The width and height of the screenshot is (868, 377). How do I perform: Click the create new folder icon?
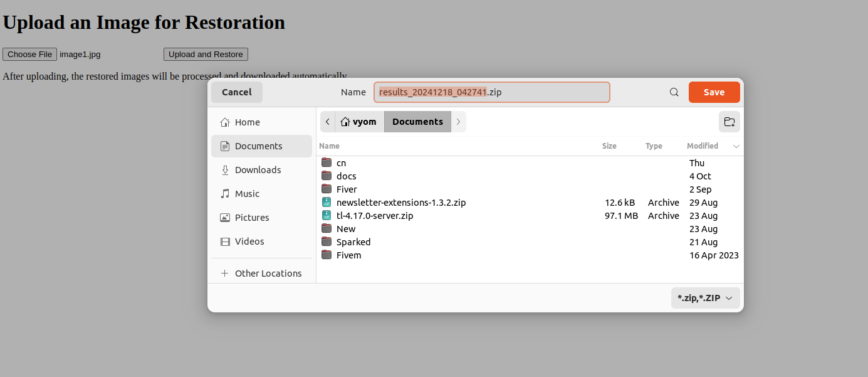tap(729, 122)
